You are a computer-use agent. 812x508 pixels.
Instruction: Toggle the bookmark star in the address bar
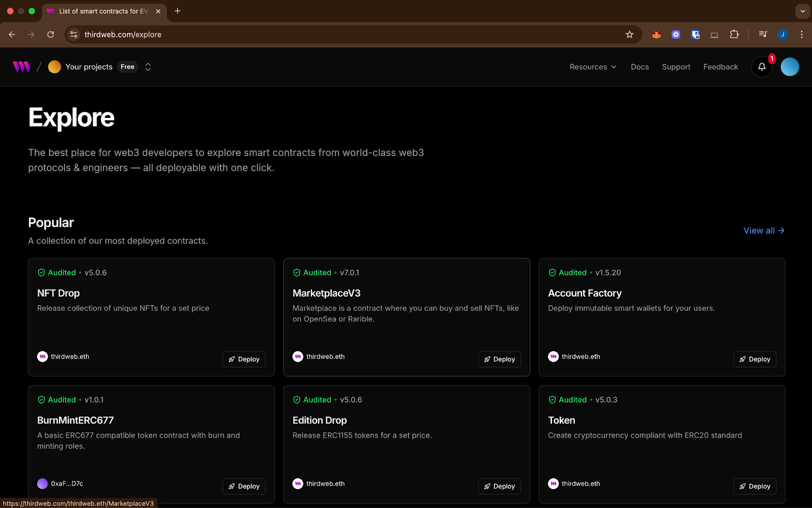point(629,35)
